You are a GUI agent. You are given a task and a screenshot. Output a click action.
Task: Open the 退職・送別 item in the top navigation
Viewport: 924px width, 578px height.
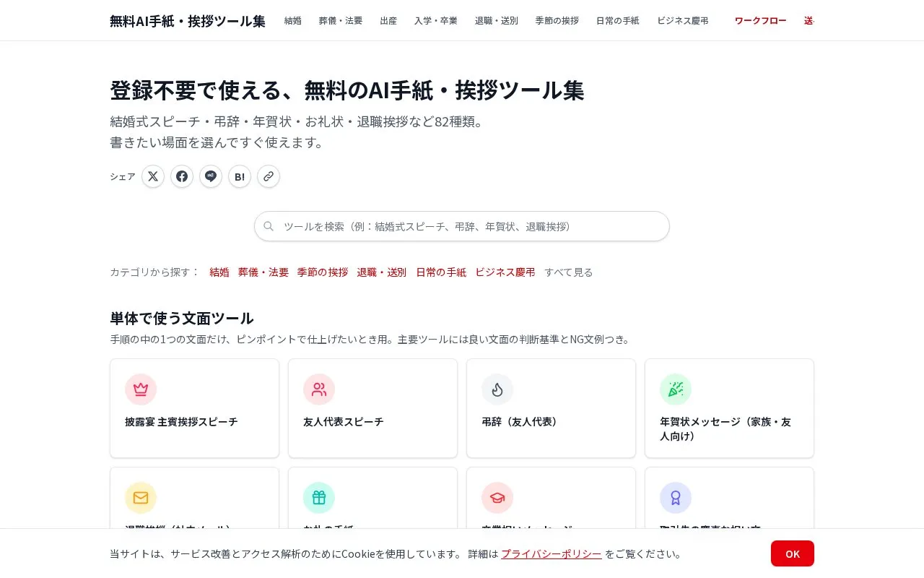[497, 21]
